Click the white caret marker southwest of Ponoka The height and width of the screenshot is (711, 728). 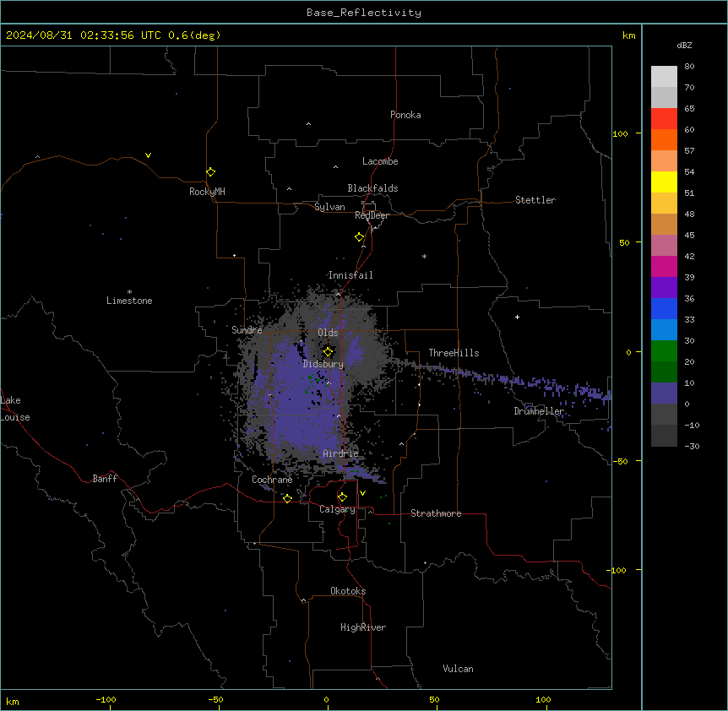coord(309,124)
